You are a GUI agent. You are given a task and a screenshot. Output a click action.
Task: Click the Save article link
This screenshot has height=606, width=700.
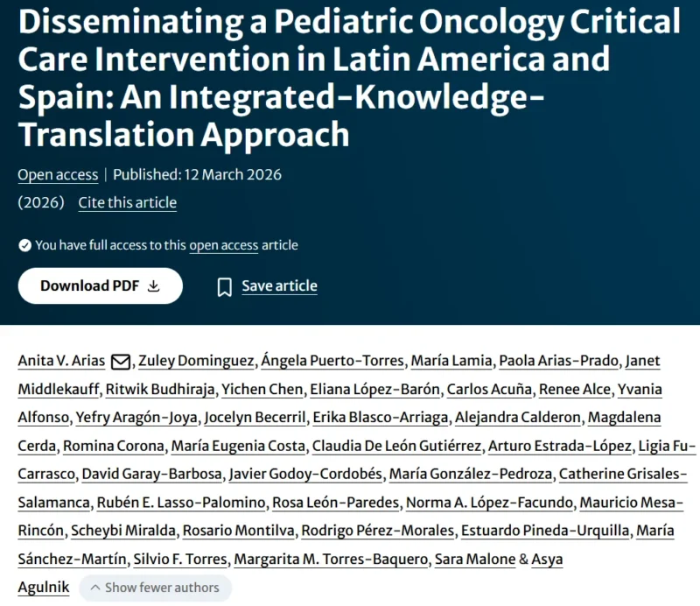279,286
